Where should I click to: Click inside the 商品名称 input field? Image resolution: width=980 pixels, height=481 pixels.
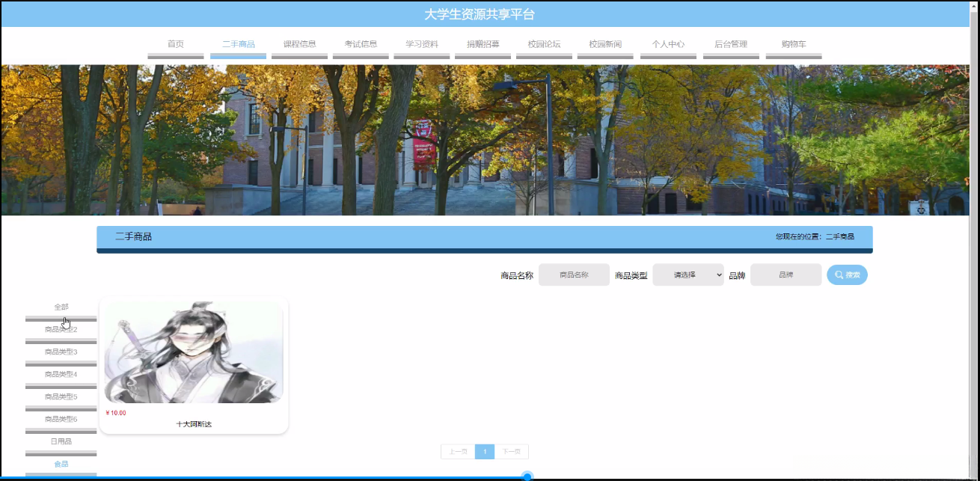574,275
